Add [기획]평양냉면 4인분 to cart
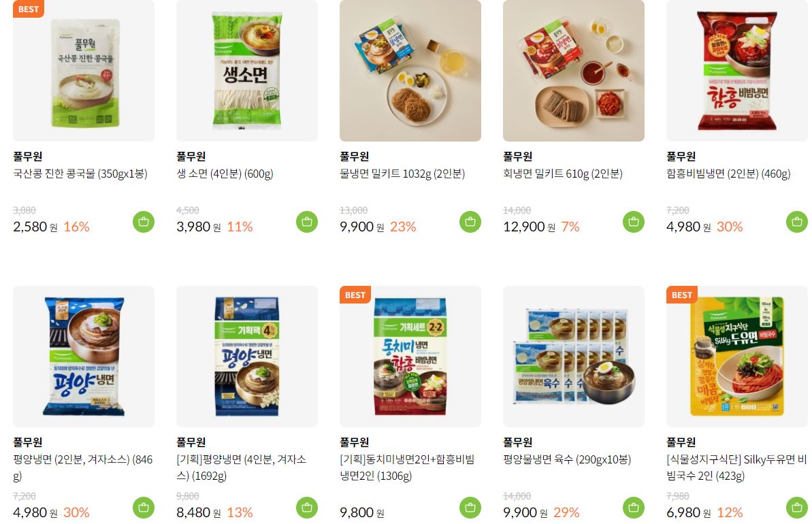 306,508
